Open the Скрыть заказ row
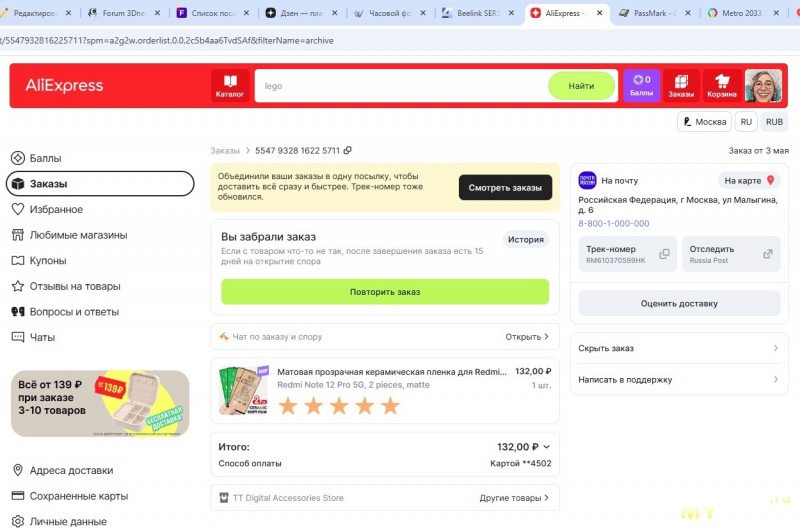Image resolution: width=800 pixels, height=529 pixels. [x=679, y=348]
